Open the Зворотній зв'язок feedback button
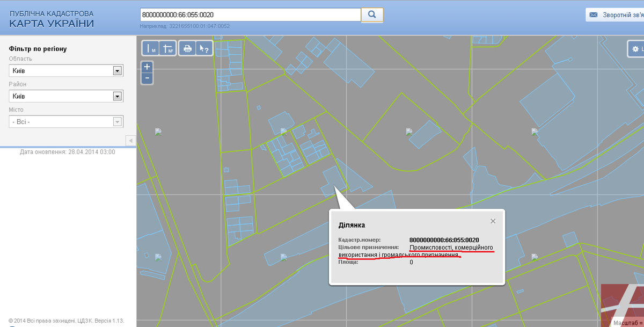Image resolution: width=644 pixels, height=327 pixels. click(x=616, y=15)
